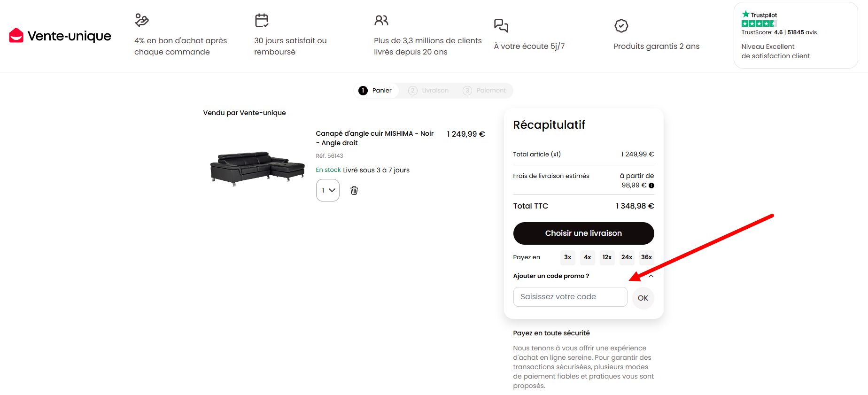The image size is (868, 395).
Task: Click the Trustpilot star rating
Action: point(759,23)
